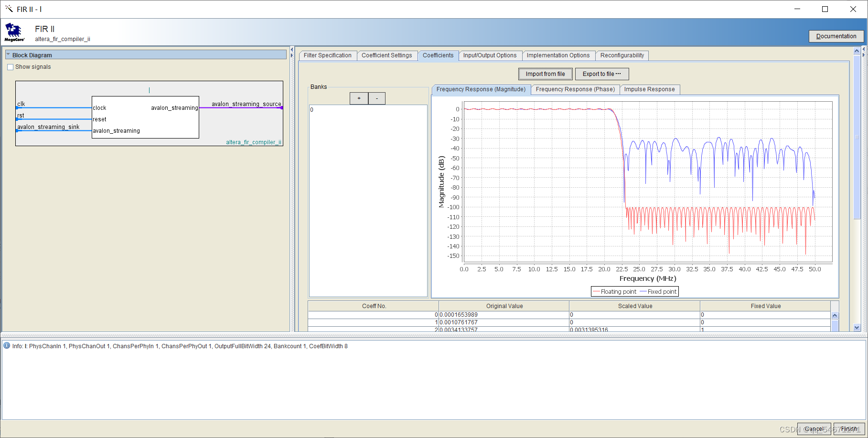Image resolution: width=868 pixels, height=438 pixels.
Task: Open the Export to file options
Action: click(x=602, y=74)
